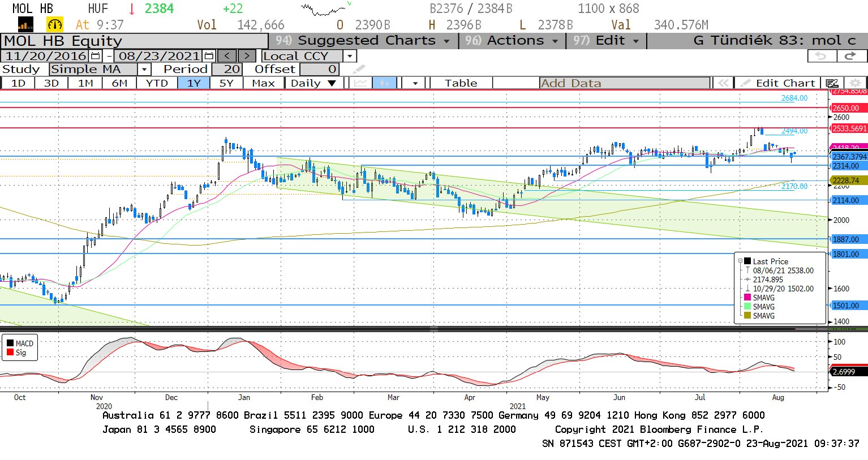The height and width of the screenshot is (460, 868).
Task: Click the redo arrow button
Action: click(x=851, y=56)
